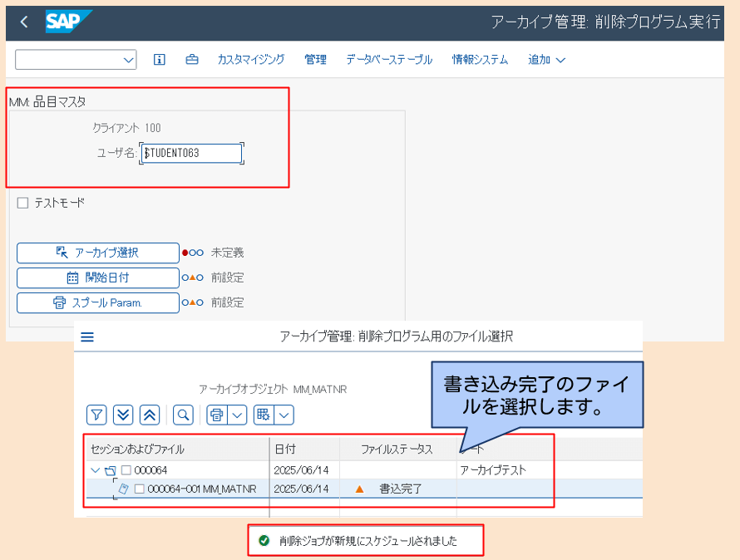This screenshot has width=740, height=560.
Task: Click the MM: 品目マスタ heading
Action: coord(47,102)
